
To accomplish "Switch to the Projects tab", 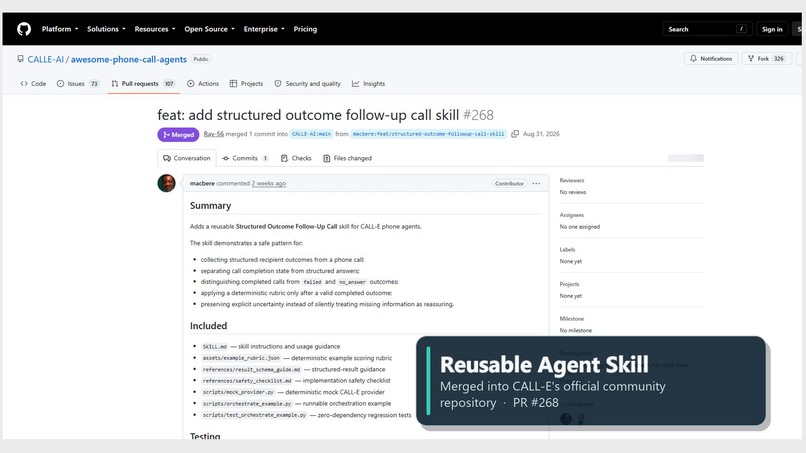I will [246, 83].
